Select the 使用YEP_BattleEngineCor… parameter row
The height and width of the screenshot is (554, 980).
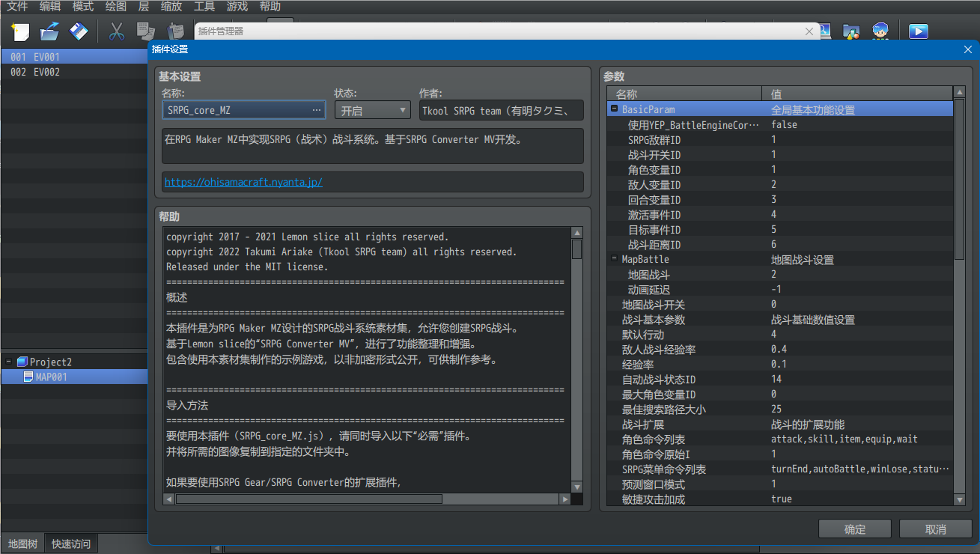pyautogui.click(x=782, y=124)
